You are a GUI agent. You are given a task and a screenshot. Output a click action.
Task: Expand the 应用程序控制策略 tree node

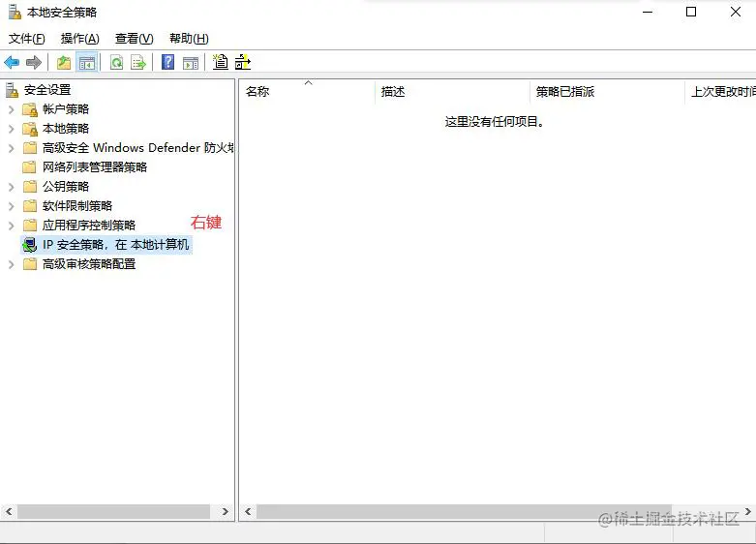pyautogui.click(x=11, y=226)
